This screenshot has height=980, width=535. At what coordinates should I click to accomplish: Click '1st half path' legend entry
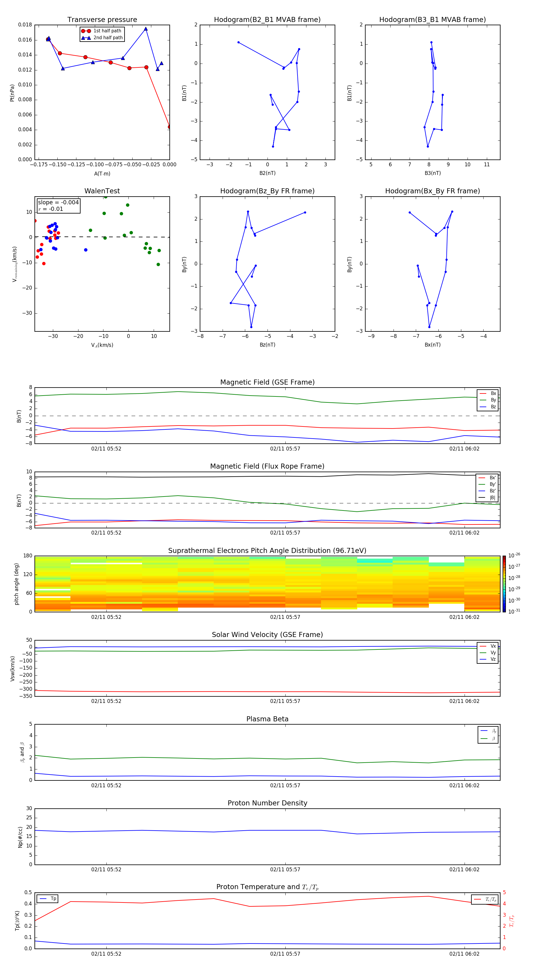point(102,31)
